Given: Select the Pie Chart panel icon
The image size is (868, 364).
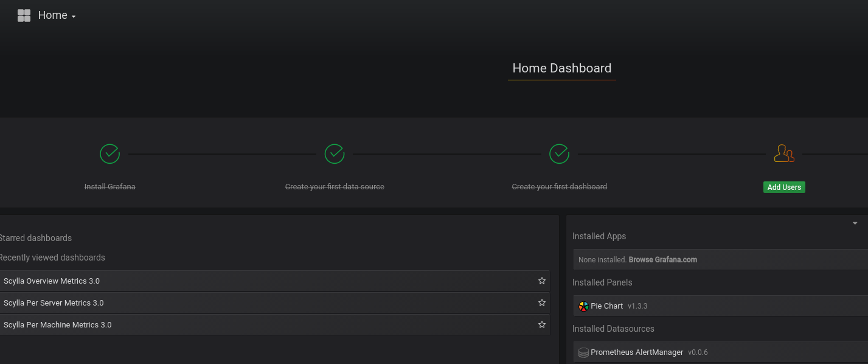Looking at the screenshot, I should click(x=584, y=306).
